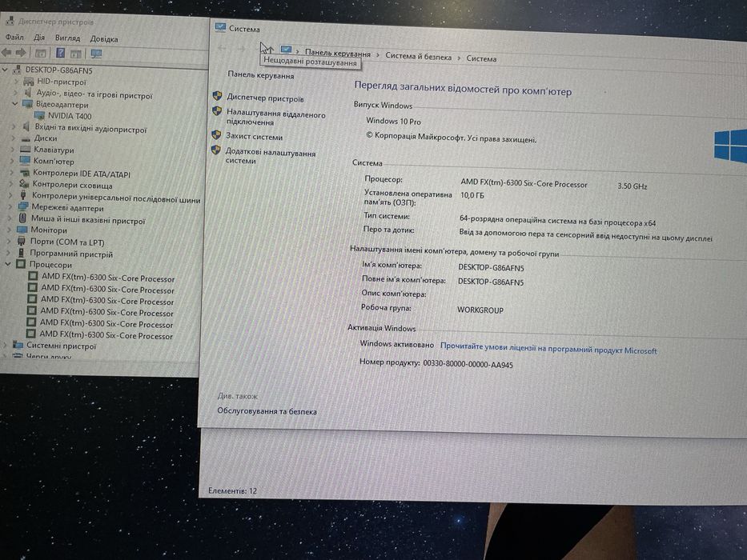
Task: Open Панель керування home link in sidebar
Action: [260, 75]
